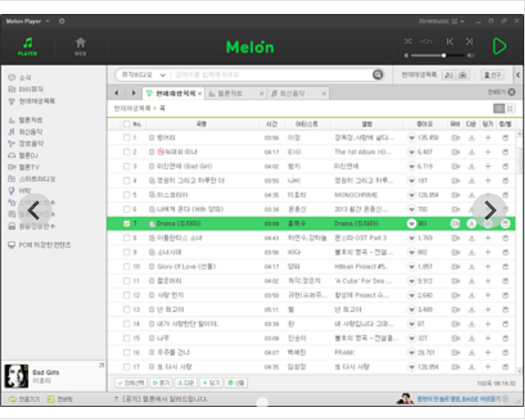Download the EXO song in row 2

[472, 152]
